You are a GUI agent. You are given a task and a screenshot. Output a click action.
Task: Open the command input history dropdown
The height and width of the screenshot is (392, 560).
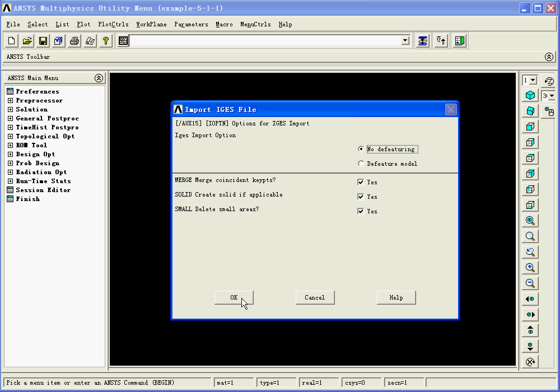405,40
